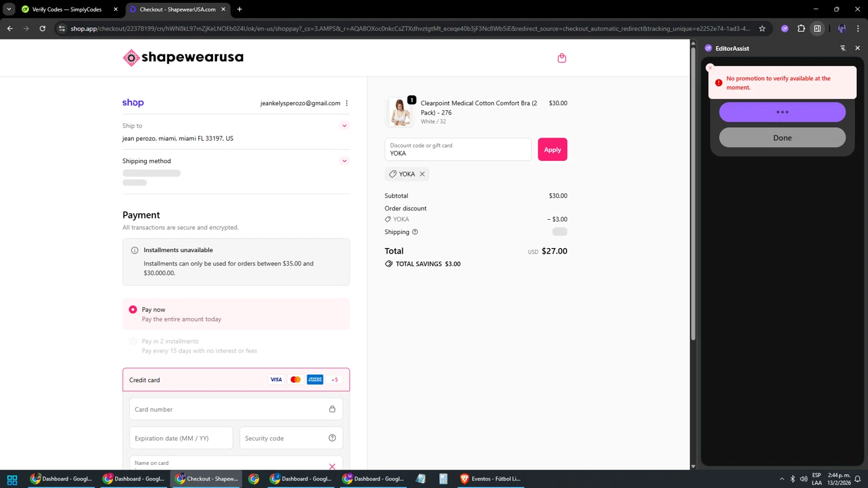Remove the YOKA discount tag
868x488 pixels.
[x=422, y=174]
